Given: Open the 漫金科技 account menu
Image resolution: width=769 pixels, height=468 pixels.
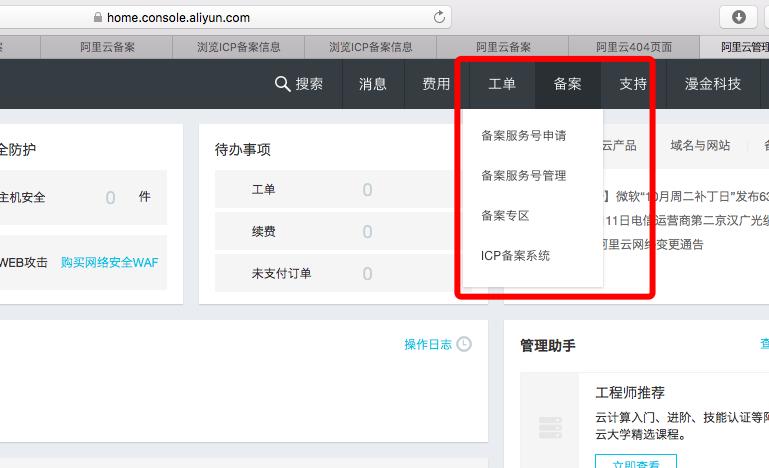Looking at the screenshot, I should [x=713, y=84].
